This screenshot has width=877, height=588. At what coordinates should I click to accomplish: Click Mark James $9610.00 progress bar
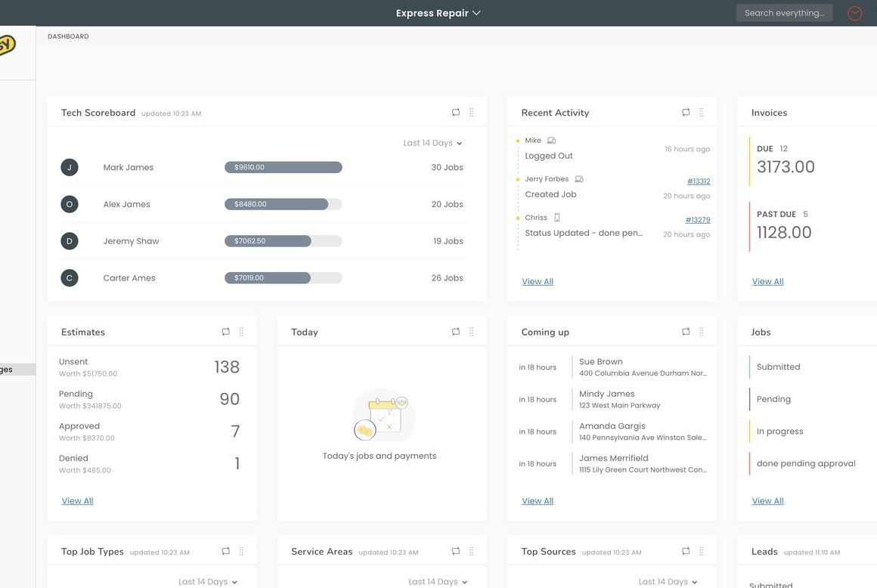coord(283,167)
